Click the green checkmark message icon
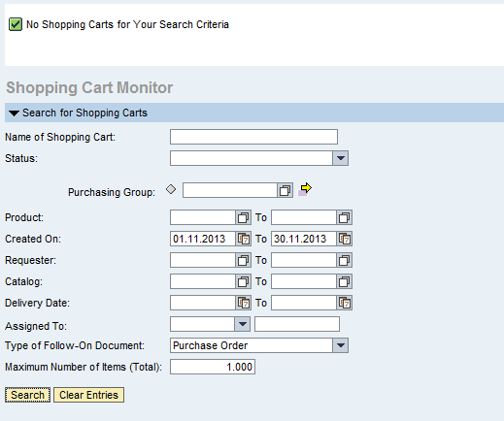The width and height of the screenshot is (504, 421). click(16, 24)
